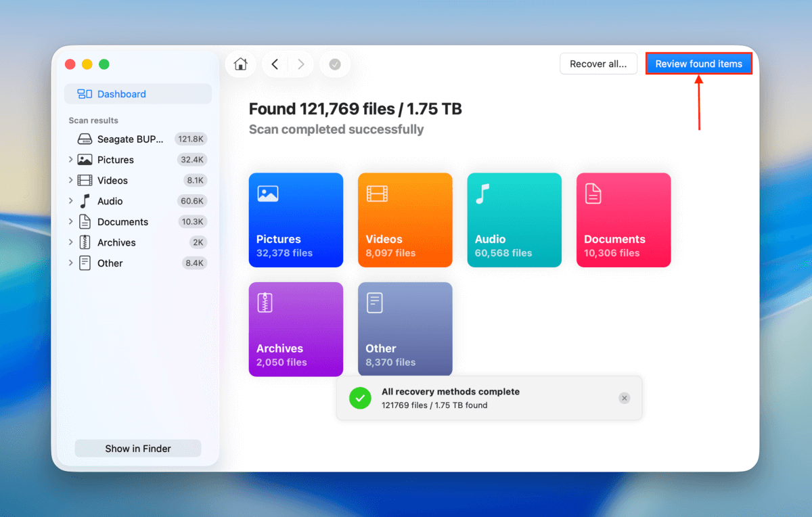Click the session checkmark icon in the toolbar
Screen dimensions: 812x517
point(335,64)
